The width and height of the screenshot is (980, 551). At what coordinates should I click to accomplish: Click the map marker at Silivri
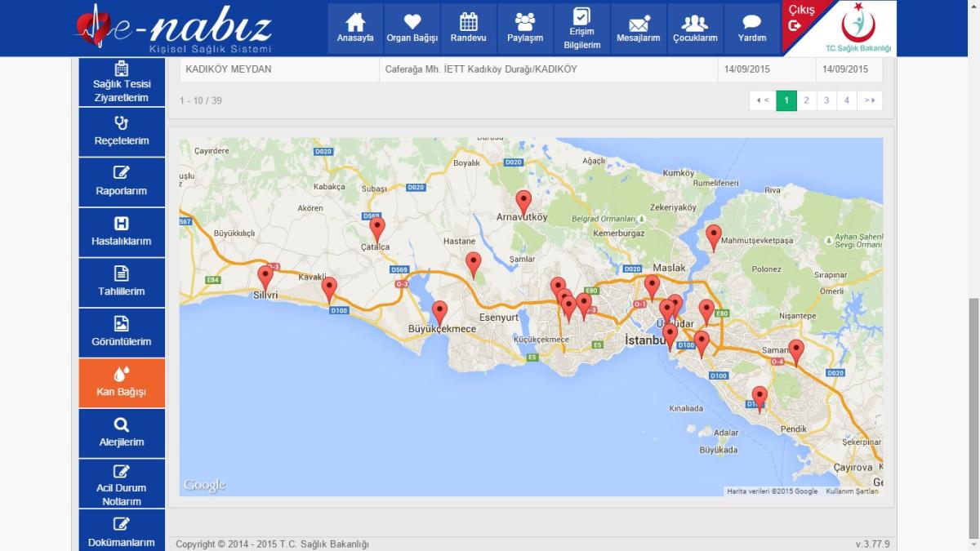point(265,278)
